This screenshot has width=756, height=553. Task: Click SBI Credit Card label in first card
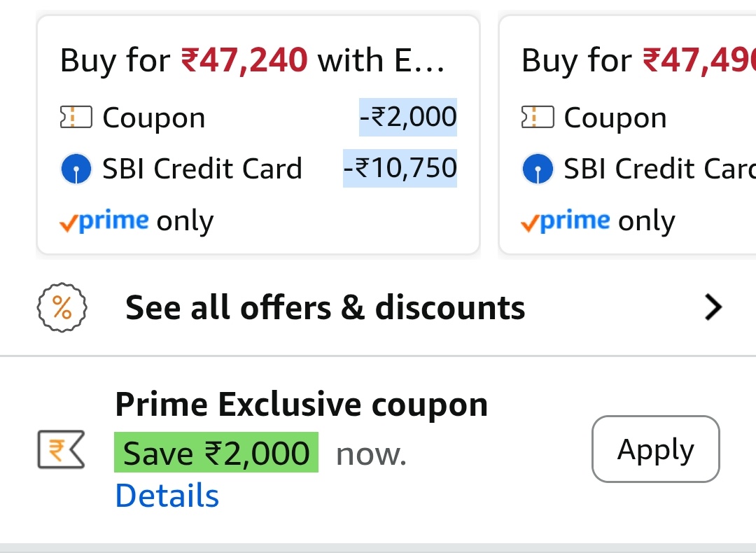(x=202, y=169)
